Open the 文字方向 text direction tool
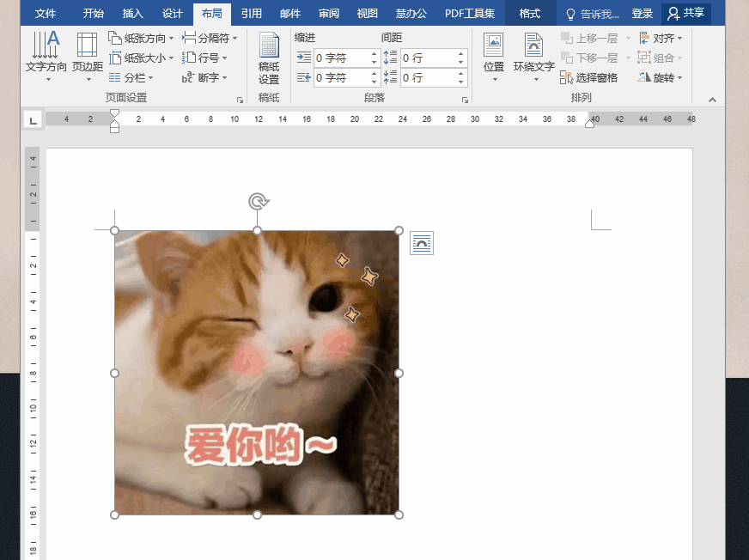Image resolution: width=749 pixels, height=560 pixels. click(46, 55)
